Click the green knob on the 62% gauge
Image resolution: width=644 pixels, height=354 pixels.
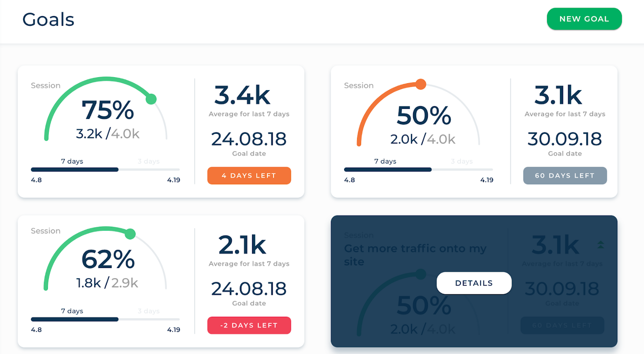tap(130, 234)
